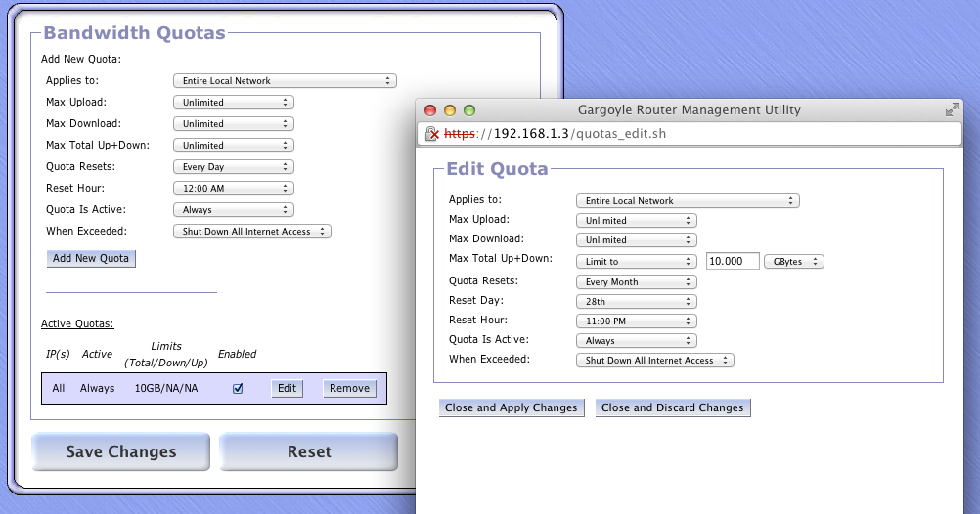Open Max Upload dropdown in Edit Quota
980x514 pixels.
(x=637, y=221)
